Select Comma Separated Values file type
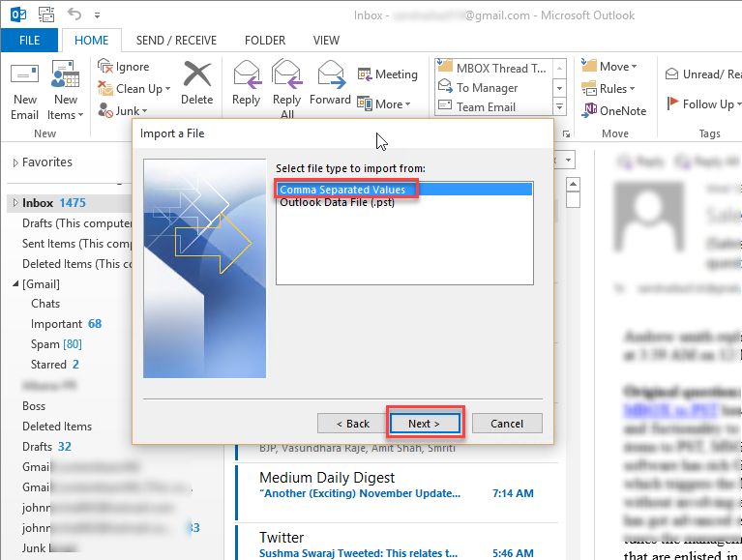 tap(404, 190)
